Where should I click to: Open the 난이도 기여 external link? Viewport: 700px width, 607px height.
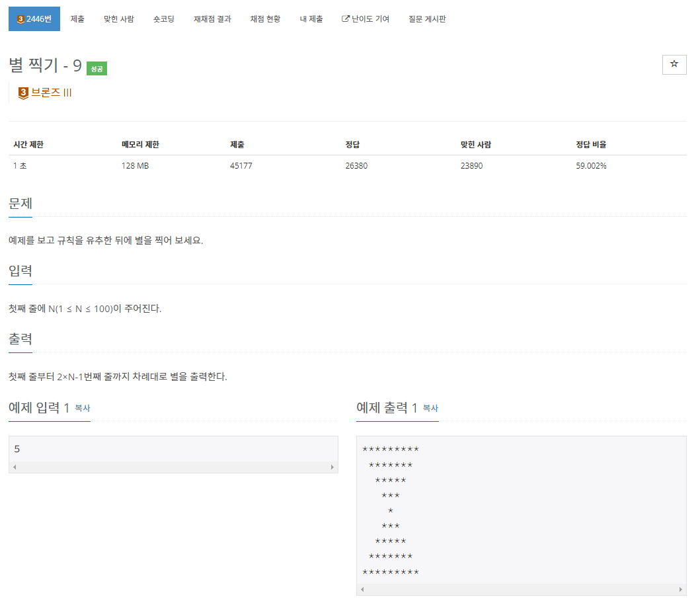[x=365, y=19]
